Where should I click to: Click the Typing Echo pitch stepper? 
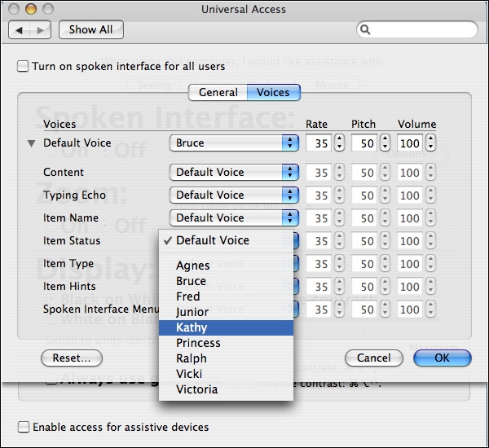tap(385, 195)
